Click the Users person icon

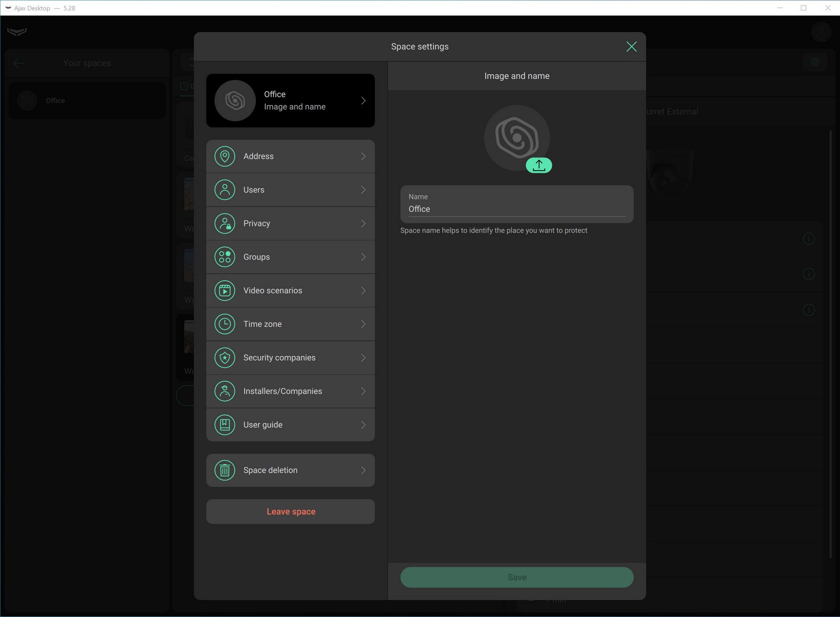pos(225,190)
